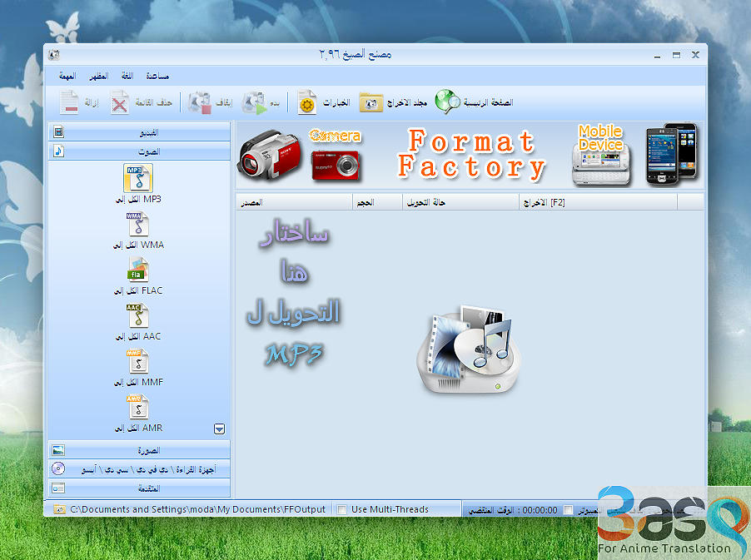The height and width of the screenshot is (560, 751).
Task: Click the حذف القائمة (Clear List) red X icon
Action: [x=119, y=103]
